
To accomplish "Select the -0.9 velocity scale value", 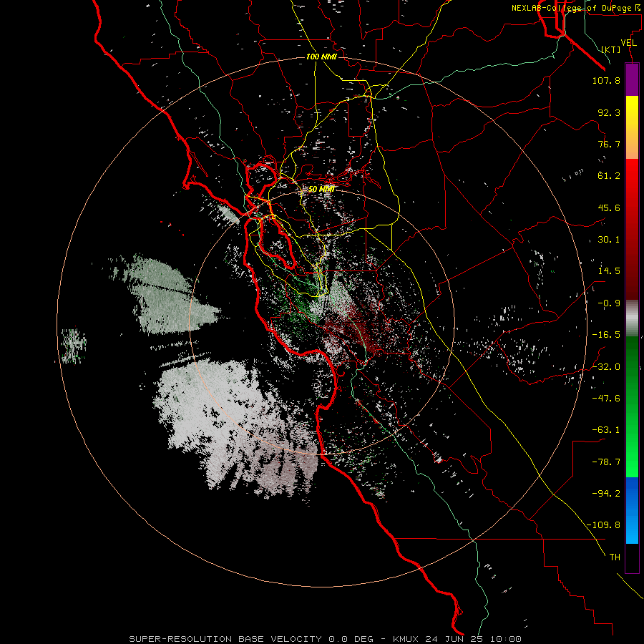I will [x=609, y=303].
